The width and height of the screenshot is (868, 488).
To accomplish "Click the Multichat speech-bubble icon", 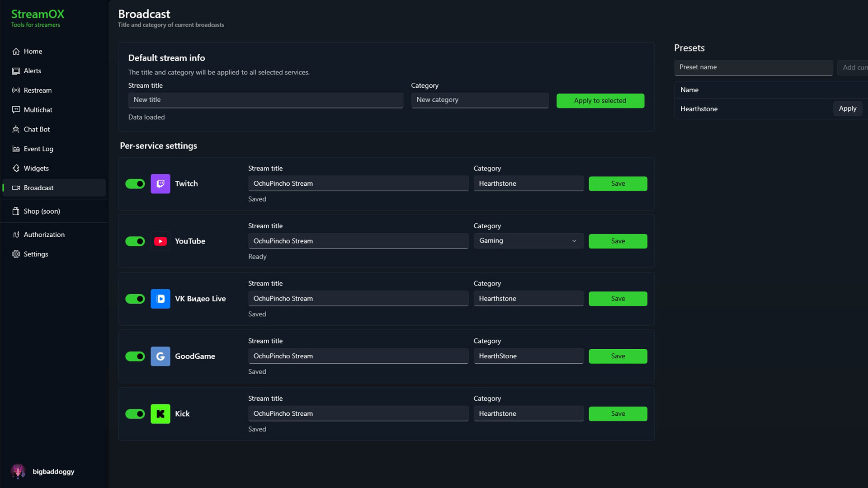I will pyautogui.click(x=16, y=110).
